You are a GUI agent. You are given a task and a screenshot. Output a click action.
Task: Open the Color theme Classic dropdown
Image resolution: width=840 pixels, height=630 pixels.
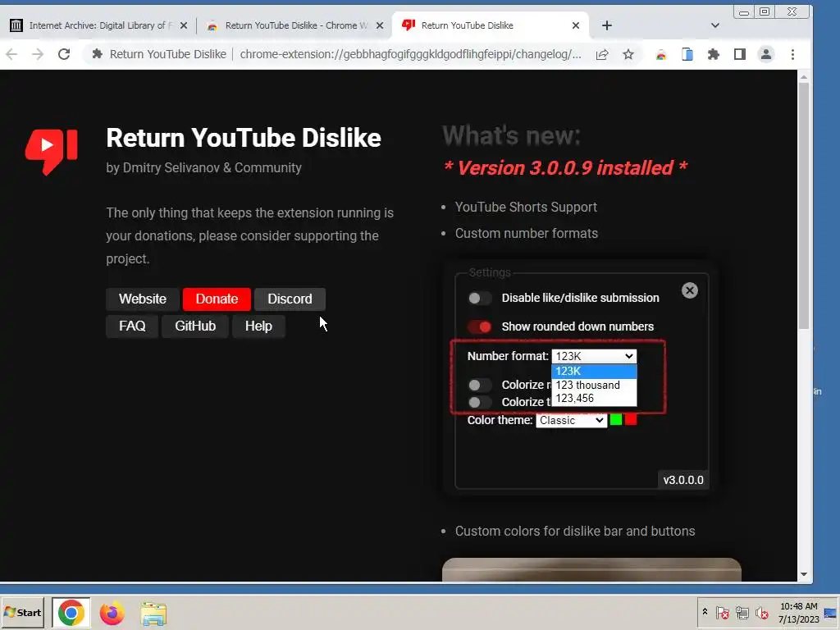[x=571, y=420]
